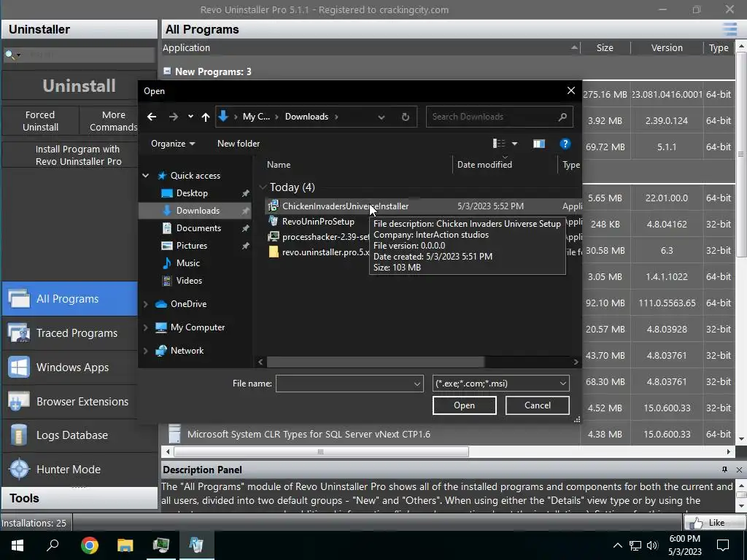Select RevoUninProSetup file
Screen dimensions: 747x560
318,222
